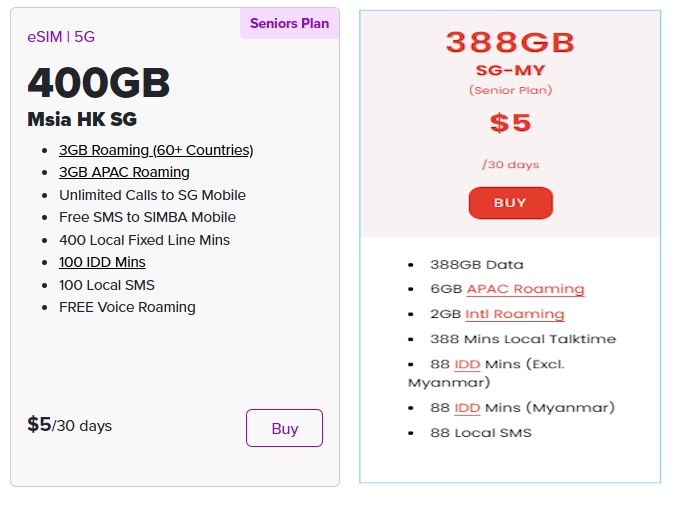Open the 100 IDD Mins link

(x=102, y=262)
